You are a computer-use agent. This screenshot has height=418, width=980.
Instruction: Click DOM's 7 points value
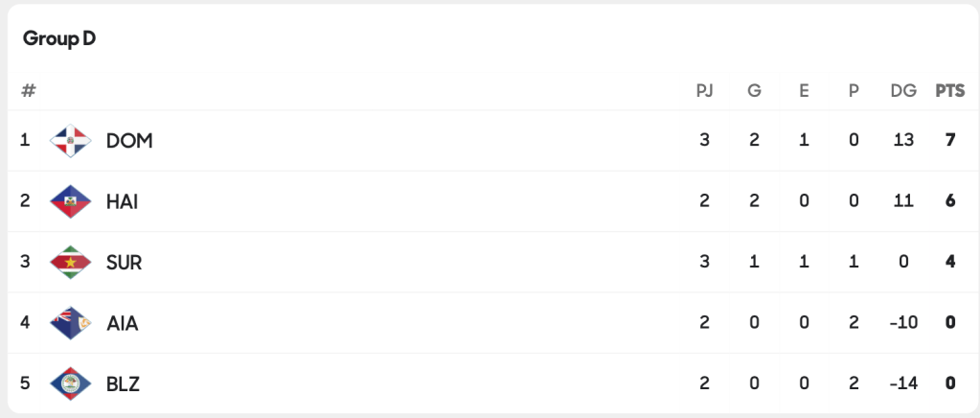950,140
